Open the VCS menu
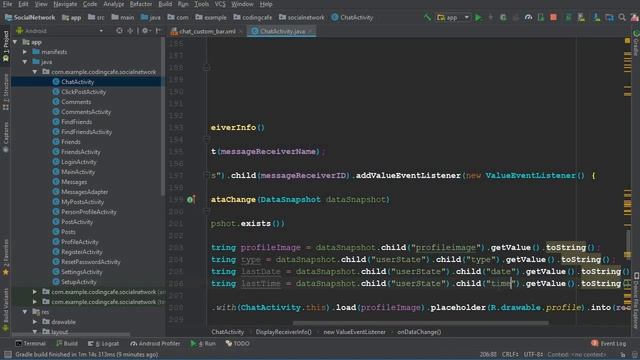This screenshot has width=640, height=360. point(220,4)
